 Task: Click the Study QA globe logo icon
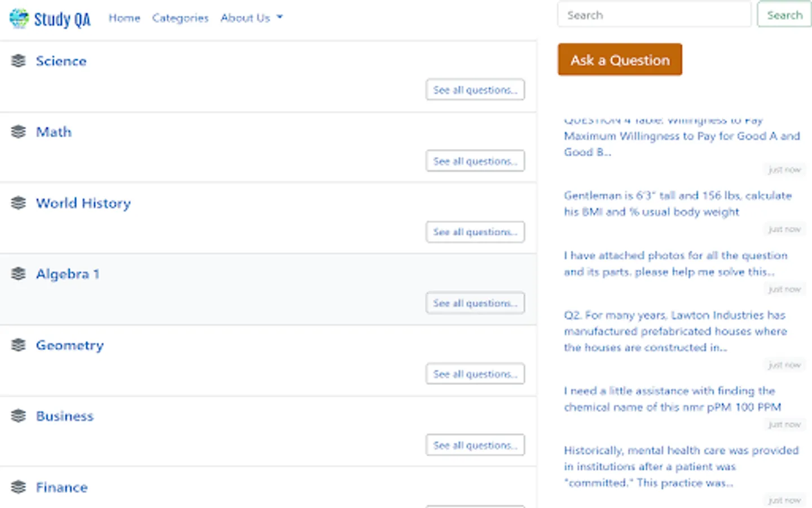pos(19,18)
